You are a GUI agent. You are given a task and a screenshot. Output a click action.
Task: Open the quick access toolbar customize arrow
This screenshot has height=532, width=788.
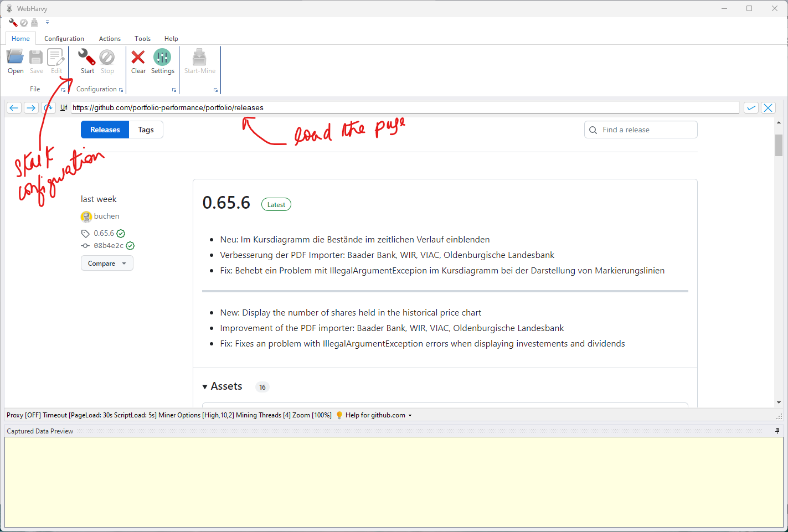coord(47,23)
